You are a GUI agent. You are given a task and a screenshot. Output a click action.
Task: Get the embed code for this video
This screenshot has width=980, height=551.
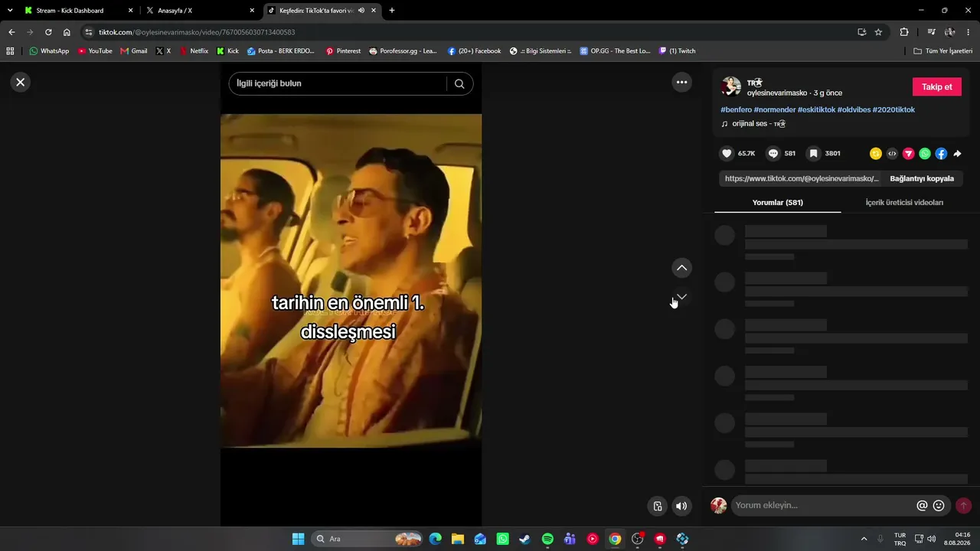[892, 153]
